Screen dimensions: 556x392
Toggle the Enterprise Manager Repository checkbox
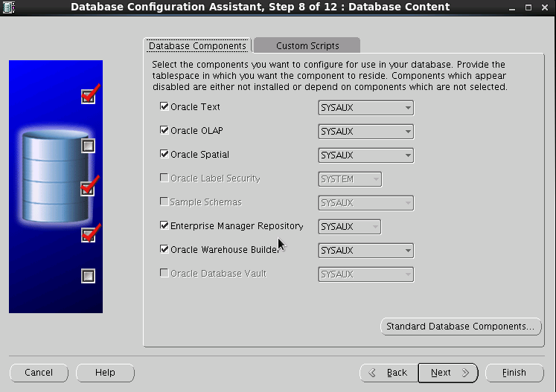164,225
